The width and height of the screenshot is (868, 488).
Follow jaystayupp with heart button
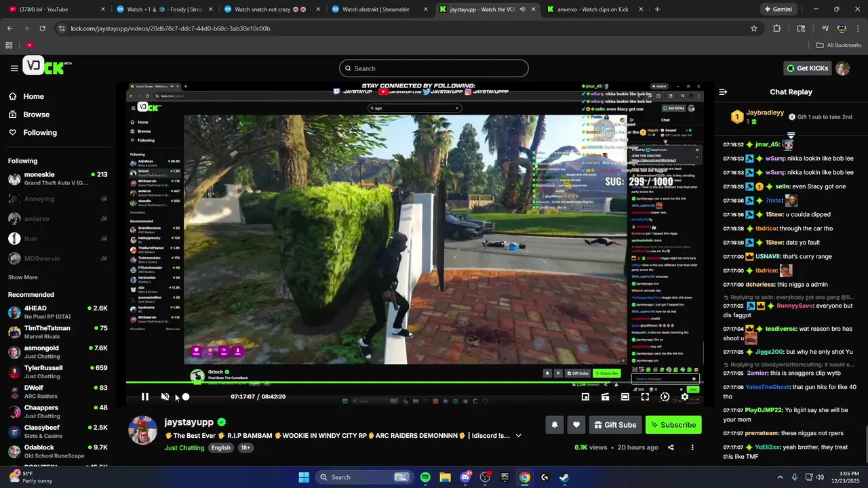click(576, 425)
